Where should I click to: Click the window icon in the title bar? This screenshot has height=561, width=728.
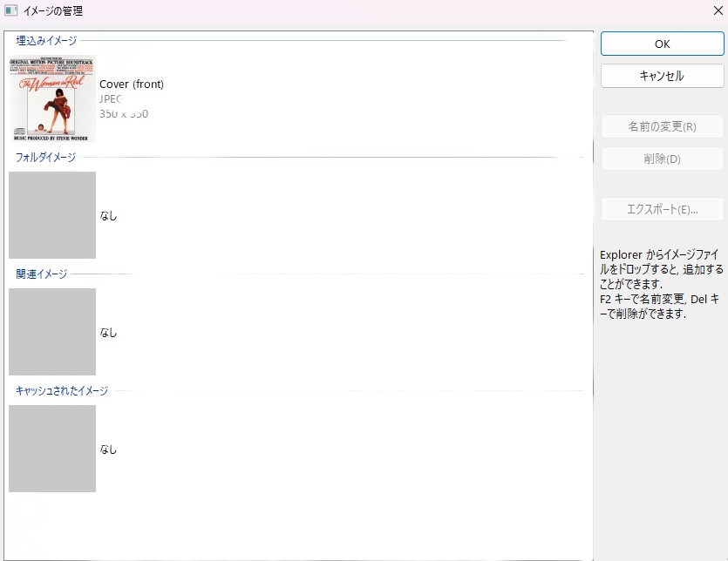tap(11, 11)
